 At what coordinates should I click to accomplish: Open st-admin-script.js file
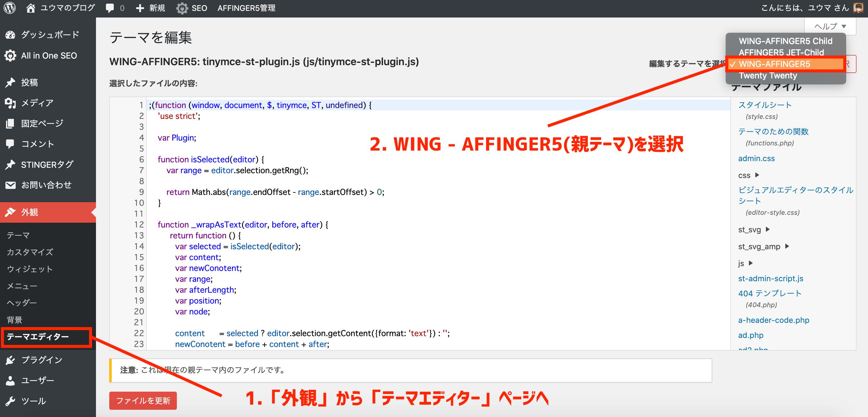(x=771, y=278)
